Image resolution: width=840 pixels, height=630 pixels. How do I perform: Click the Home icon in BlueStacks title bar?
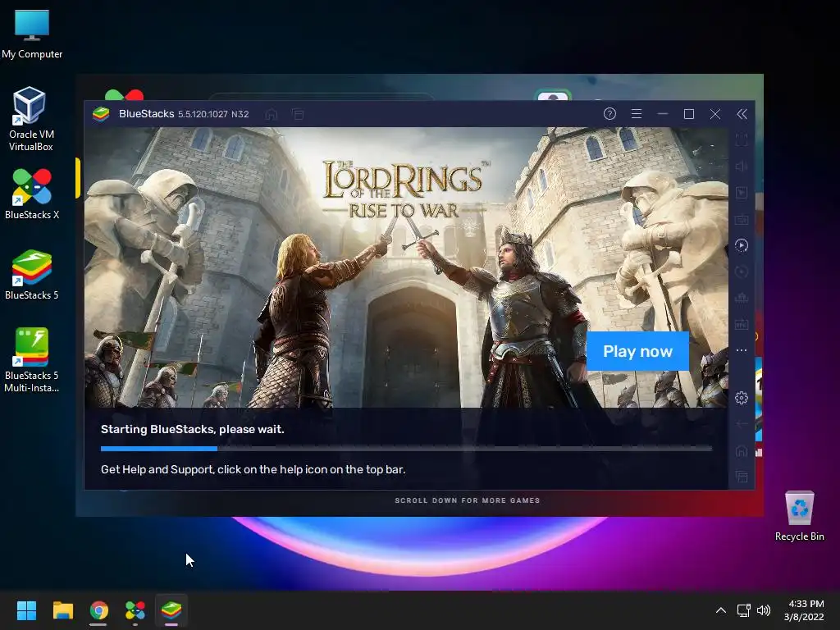[x=271, y=114]
